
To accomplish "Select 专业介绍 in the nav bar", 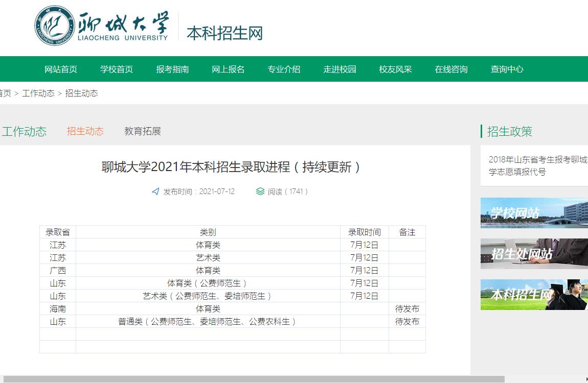I will 284,69.
